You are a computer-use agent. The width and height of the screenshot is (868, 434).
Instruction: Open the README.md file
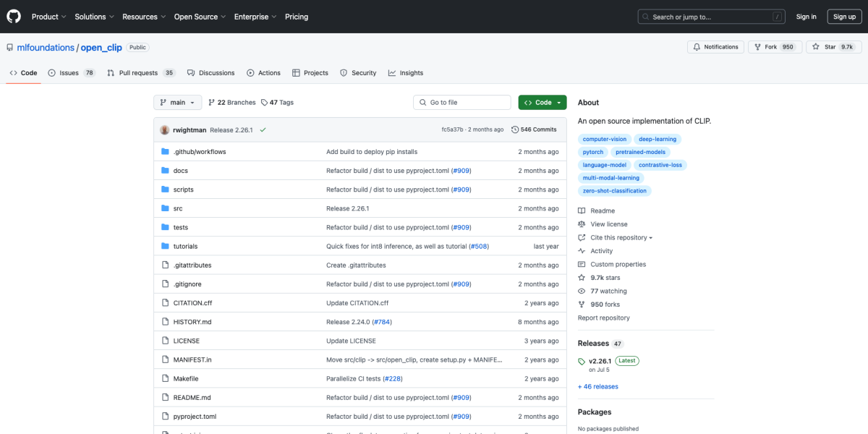[x=192, y=398]
